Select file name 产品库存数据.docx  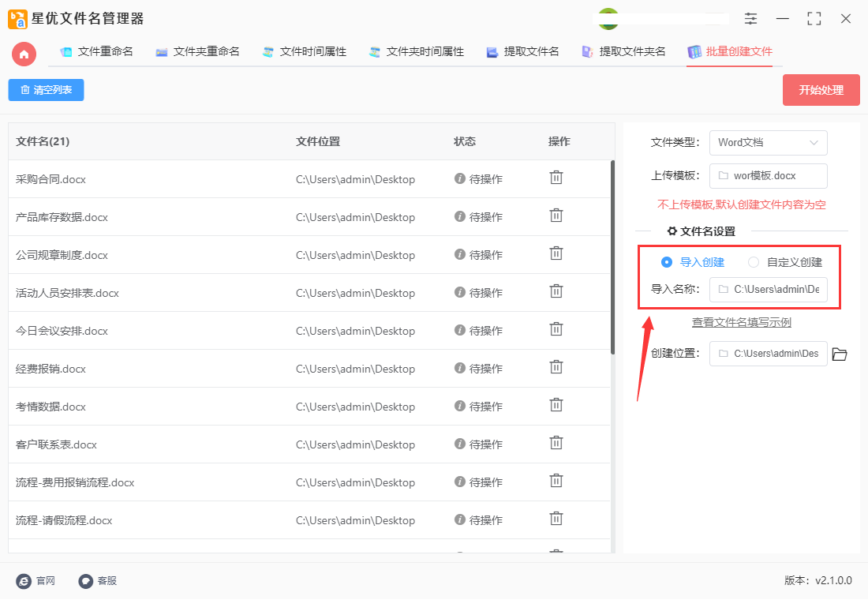[62, 217]
